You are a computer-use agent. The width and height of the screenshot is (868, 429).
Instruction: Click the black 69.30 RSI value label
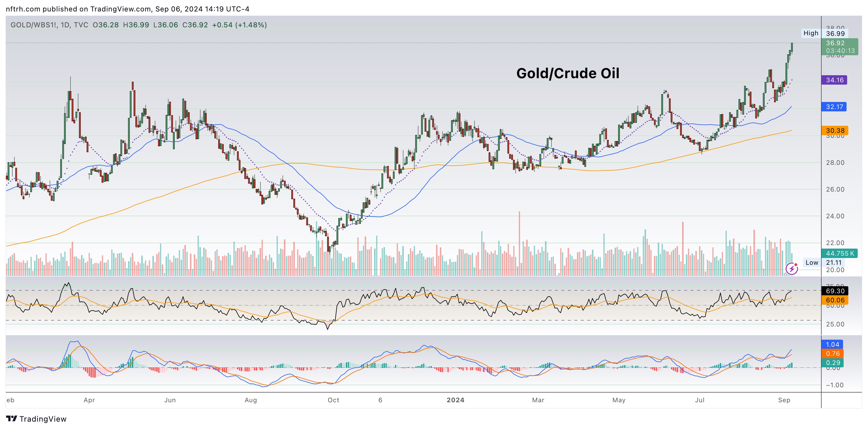point(835,291)
